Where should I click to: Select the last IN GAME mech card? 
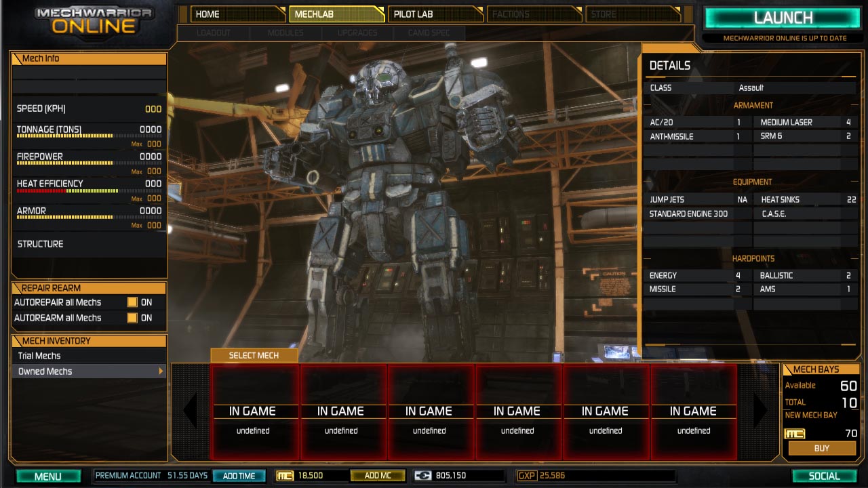point(694,411)
